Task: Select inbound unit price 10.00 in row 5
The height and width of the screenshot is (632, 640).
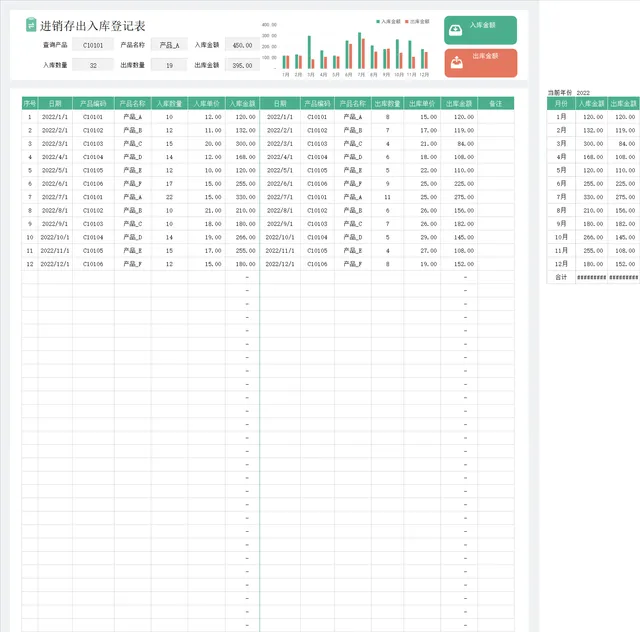Action: tap(207, 170)
